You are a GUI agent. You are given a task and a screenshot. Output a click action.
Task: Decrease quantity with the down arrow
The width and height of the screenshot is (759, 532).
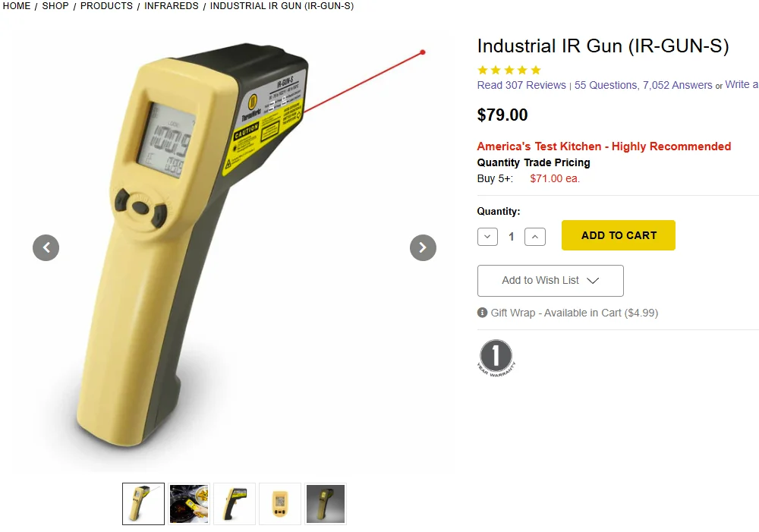tap(487, 237)
